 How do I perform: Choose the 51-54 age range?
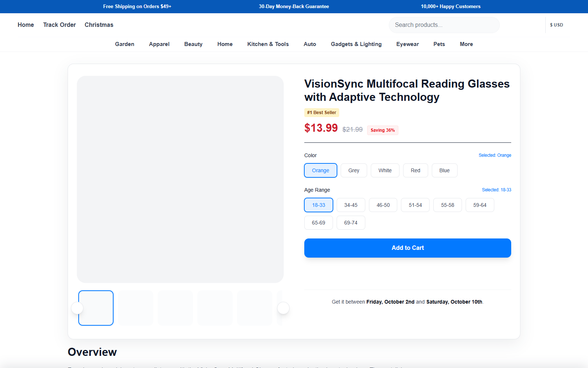pyautogui.click(x=415, y=205)
